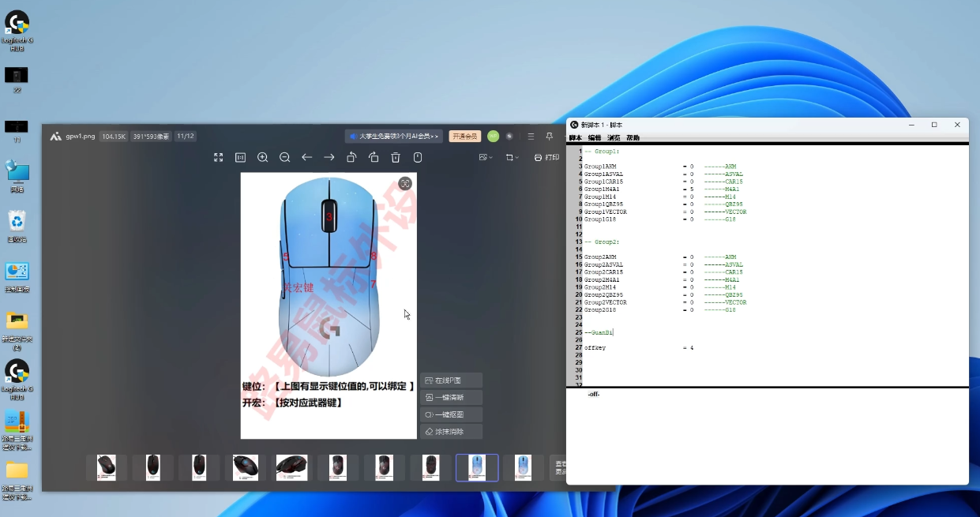The height and width of the screenshot is (517, 980).
Task: Zoom out using the magnifier minus icon
Action: click(x=285, y=158)
